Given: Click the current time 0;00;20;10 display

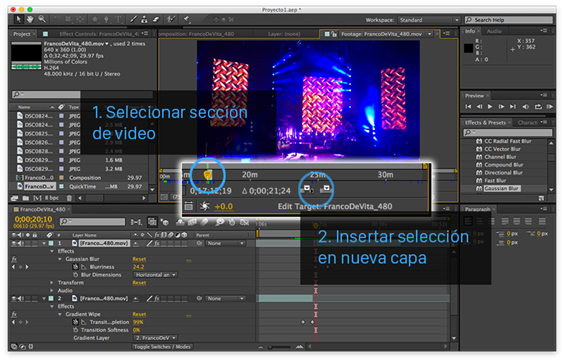Looking at the screenshot, I should pyautogui.click(x=33, y=219).
